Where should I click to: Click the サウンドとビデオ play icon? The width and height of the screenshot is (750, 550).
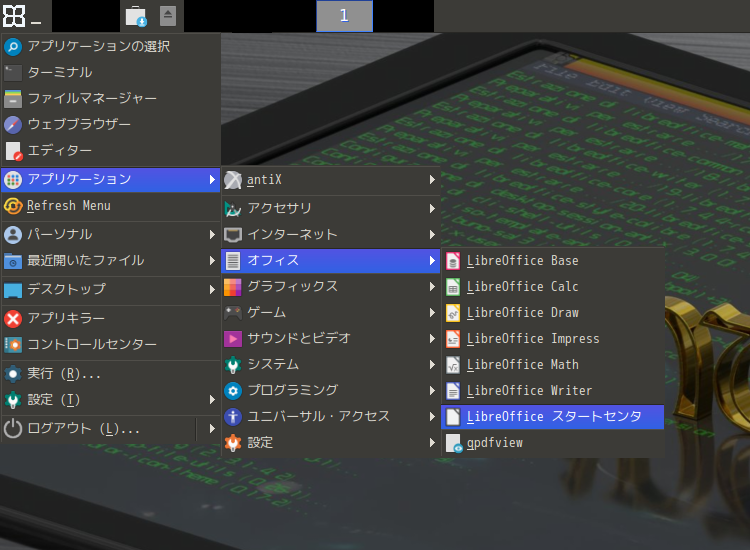pyautogui.click(x=233, y=339)
